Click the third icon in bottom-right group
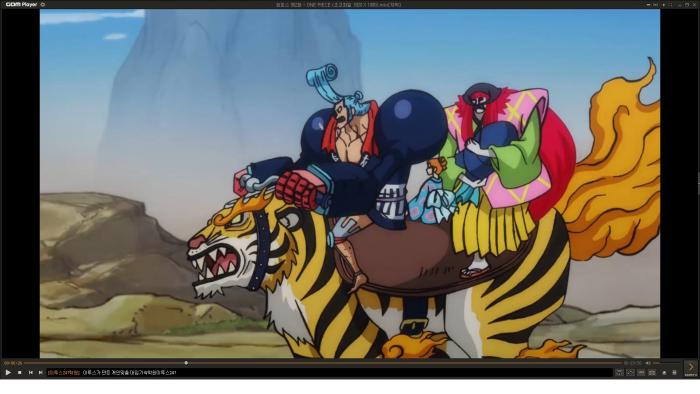 point(641,372)
